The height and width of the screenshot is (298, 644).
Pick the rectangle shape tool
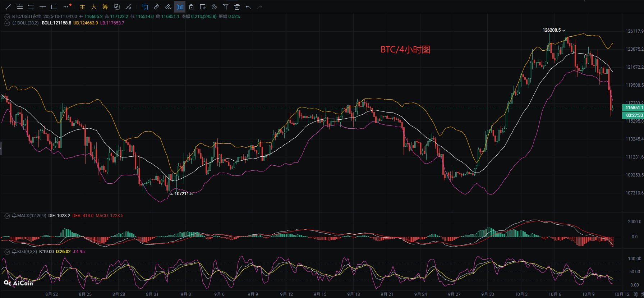[54, 7]
